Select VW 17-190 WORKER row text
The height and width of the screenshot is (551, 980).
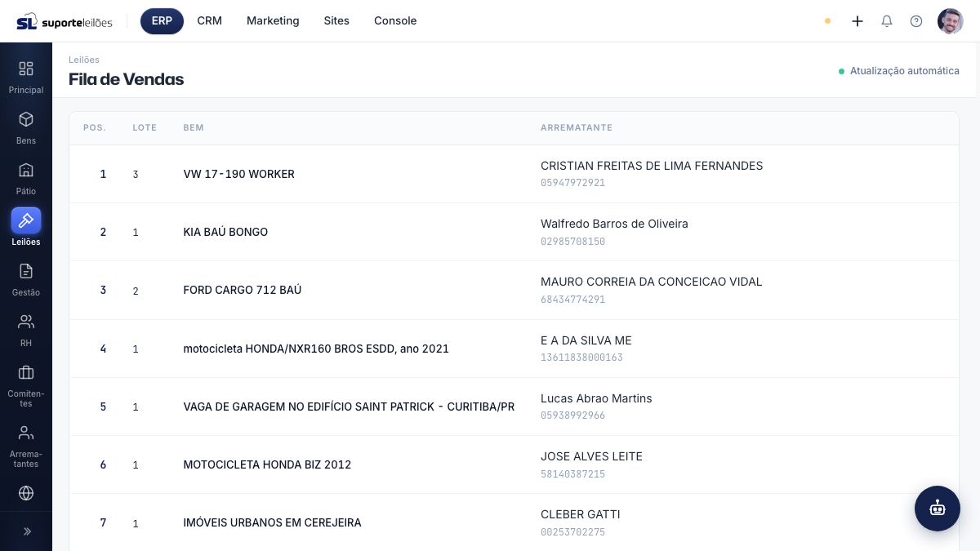click(238, 174)
